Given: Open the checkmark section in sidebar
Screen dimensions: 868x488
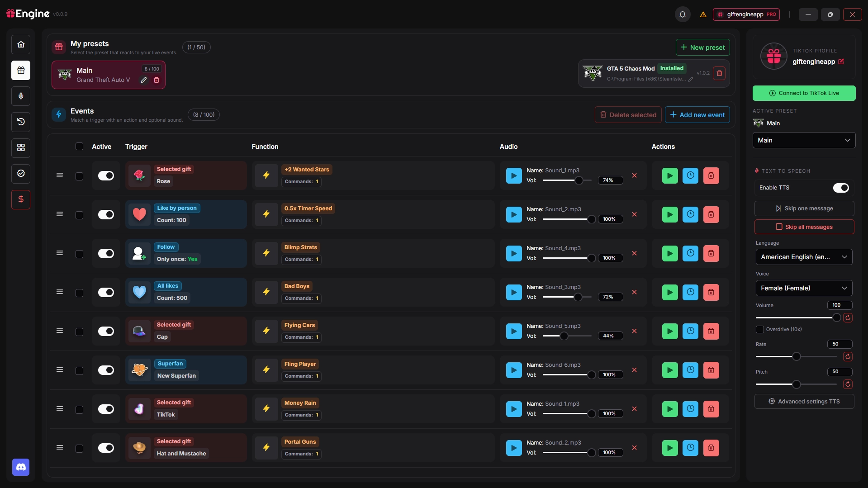Looking at the screenshot, I should click(x=21, y=173).
